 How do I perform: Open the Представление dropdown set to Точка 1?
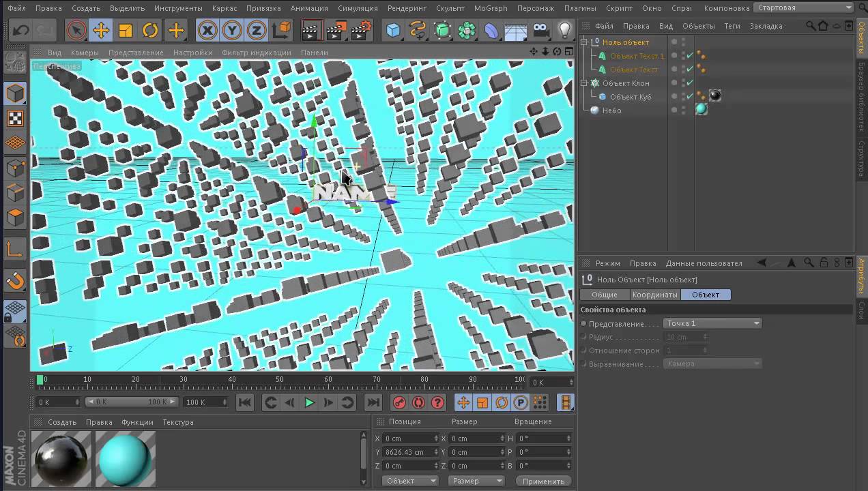pos(712,323)
